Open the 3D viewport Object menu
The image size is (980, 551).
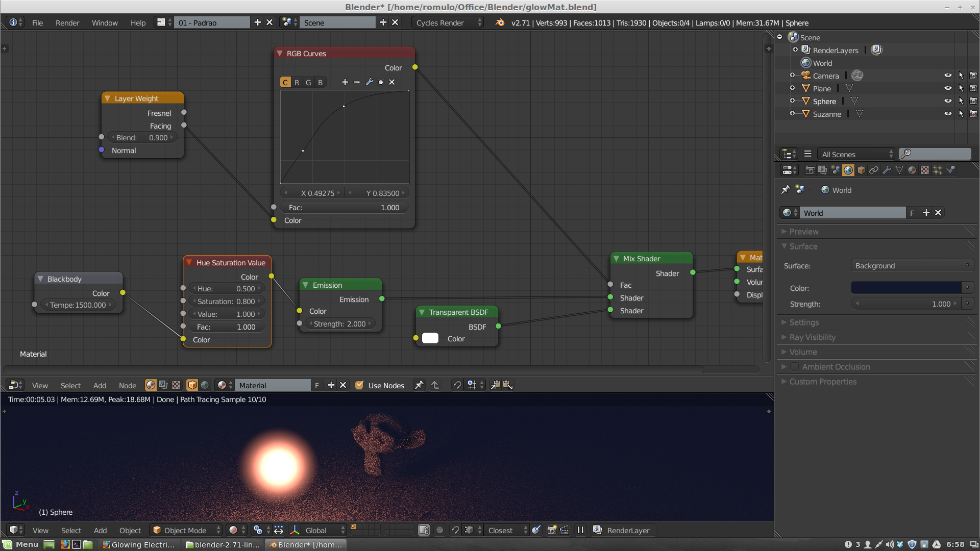130,530
